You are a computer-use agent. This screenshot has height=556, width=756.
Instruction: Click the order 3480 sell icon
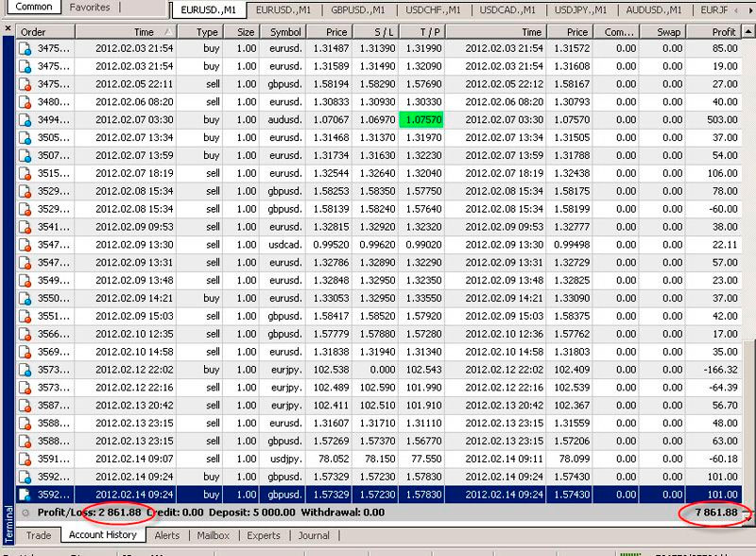pos(26,102)
